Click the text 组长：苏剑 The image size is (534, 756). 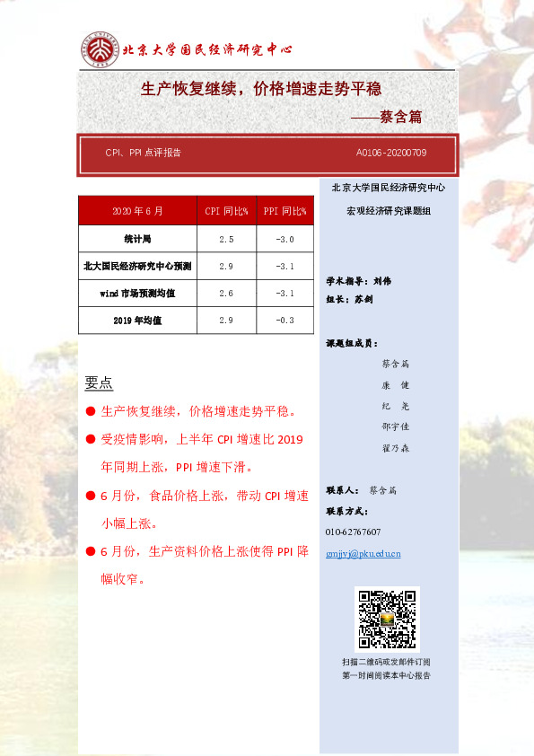pyautogui.click(x=349, y=299)
